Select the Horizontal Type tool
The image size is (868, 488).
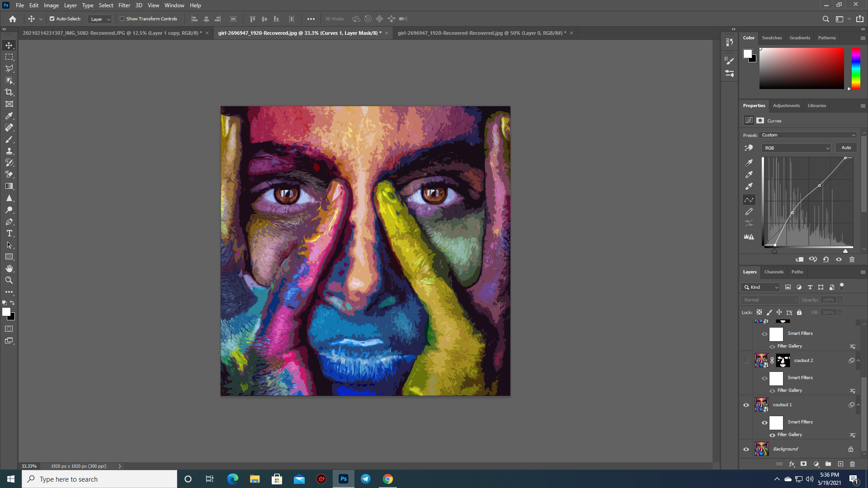[x=9, y=233]
